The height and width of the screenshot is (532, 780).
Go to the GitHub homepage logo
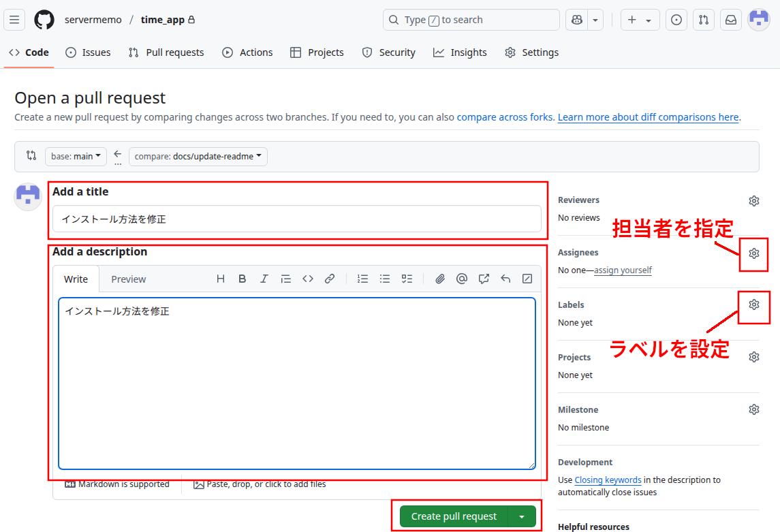(44, 20)
